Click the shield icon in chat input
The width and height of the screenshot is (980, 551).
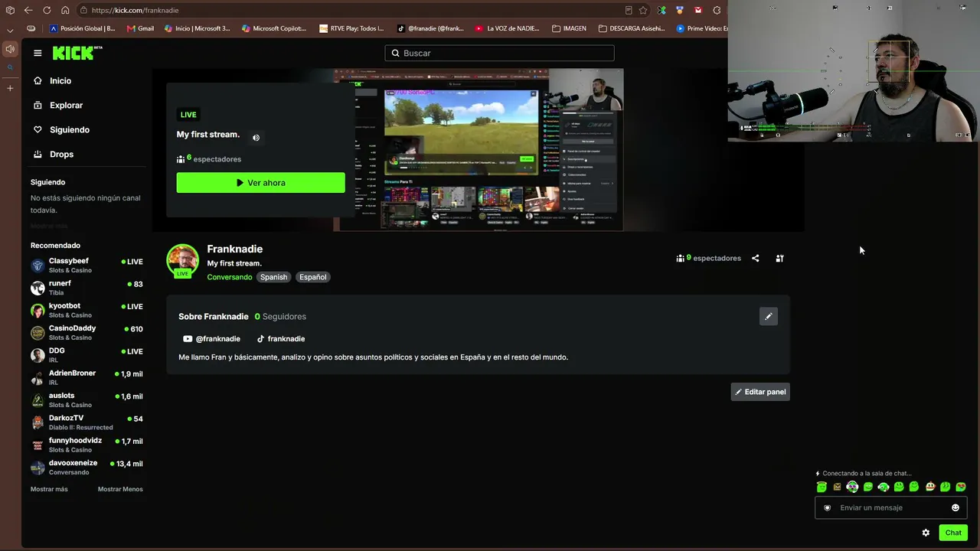click(827, 507)
